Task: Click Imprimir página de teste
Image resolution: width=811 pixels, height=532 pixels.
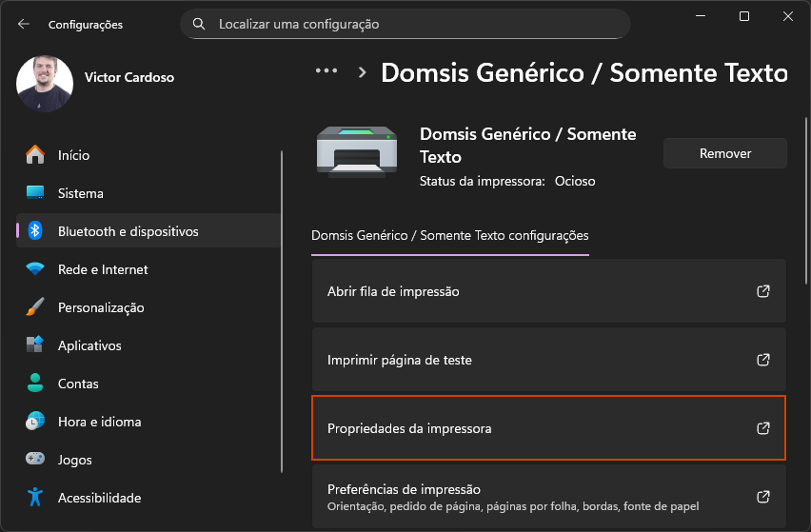Action: point(548,360)
